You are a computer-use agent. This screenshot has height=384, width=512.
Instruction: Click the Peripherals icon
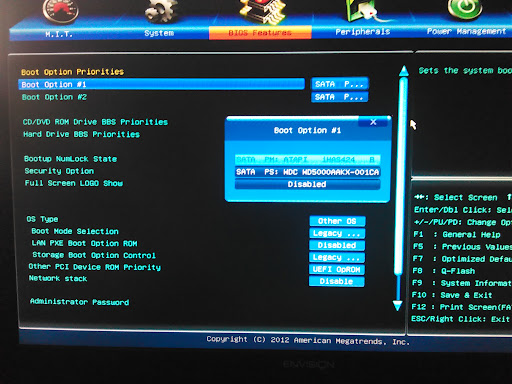pyautogui.click(x=363, y=10)
